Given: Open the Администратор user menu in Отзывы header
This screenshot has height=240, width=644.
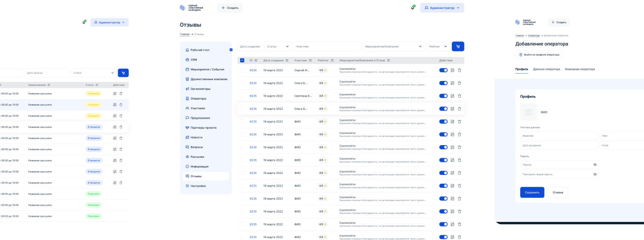Looking at the screenshot, I should click(442, 8).
